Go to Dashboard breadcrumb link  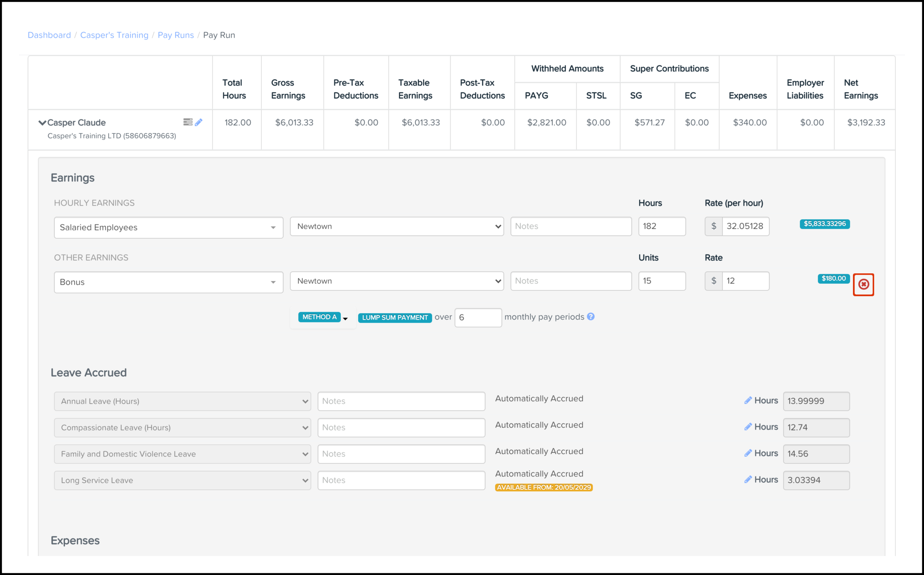coord(49,35)
